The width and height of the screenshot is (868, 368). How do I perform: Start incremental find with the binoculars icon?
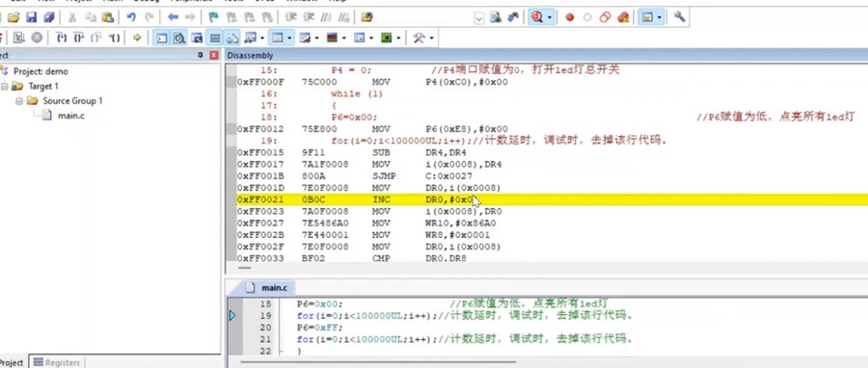pos(513,17)
